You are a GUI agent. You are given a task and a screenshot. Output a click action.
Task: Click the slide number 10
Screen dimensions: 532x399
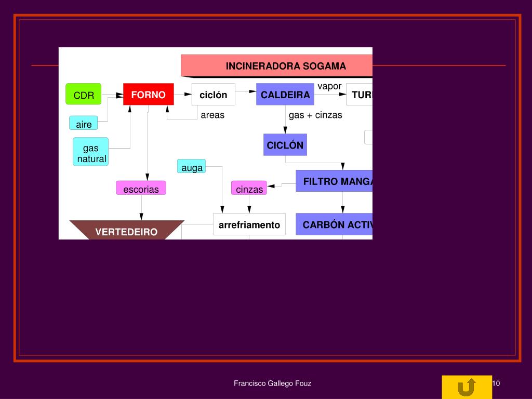click(496, 383)
